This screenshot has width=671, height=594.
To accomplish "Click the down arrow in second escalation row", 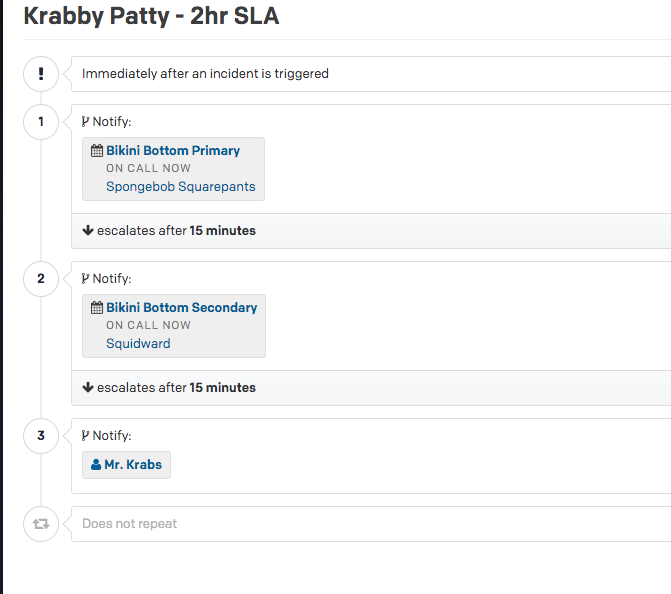I will (88, 388).
